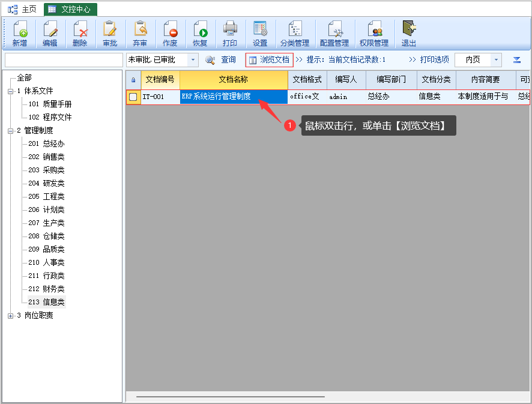This screenshot has width=532, height=404.
Task: Click the search text input field
Action: [64, 60]
